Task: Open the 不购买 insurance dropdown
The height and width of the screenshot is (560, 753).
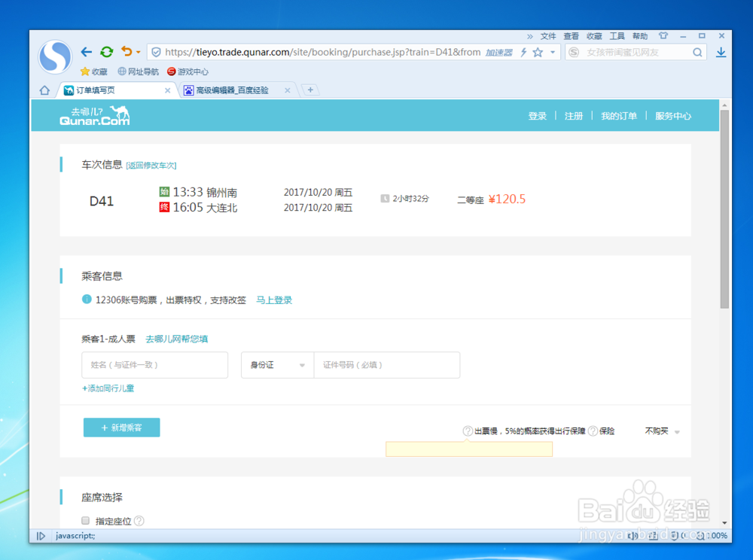Action: 662,431
